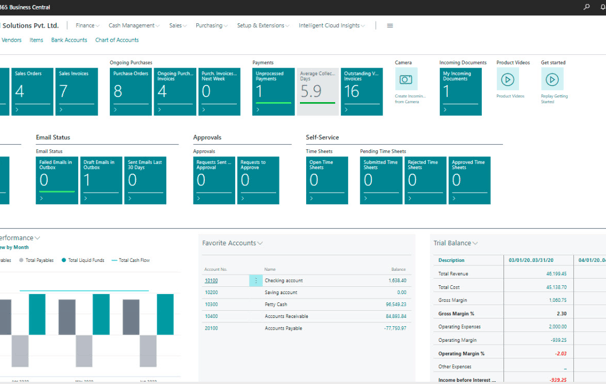Viewport: 606px width, 384px height.
Task: Open the Ongoing Purch. Invoices tile
Action: coord(175,92)
